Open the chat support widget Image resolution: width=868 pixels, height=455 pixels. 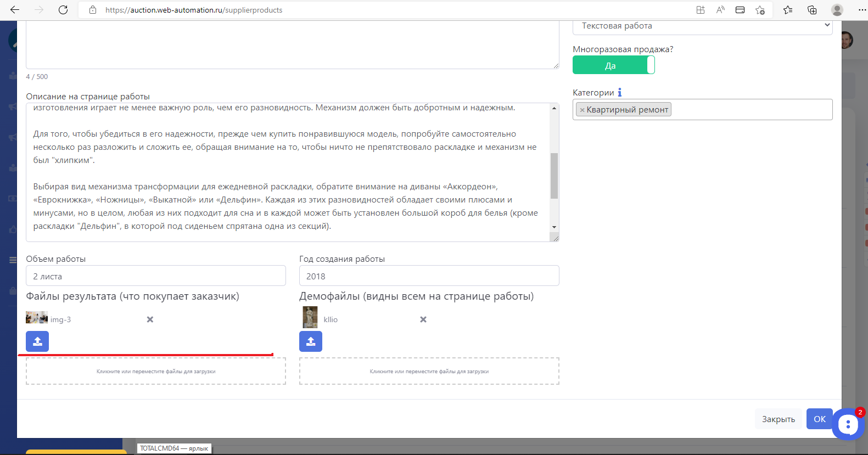coord(848,424)
